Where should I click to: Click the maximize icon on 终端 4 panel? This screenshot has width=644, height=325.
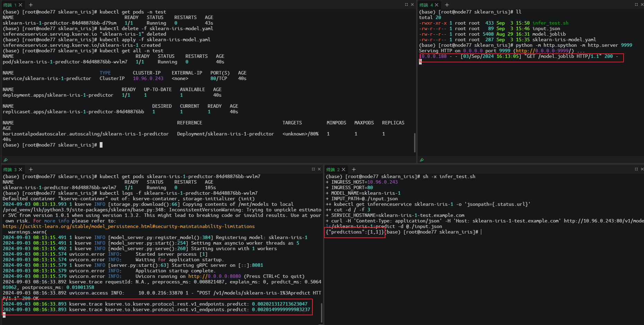click(x=636, y=5)
